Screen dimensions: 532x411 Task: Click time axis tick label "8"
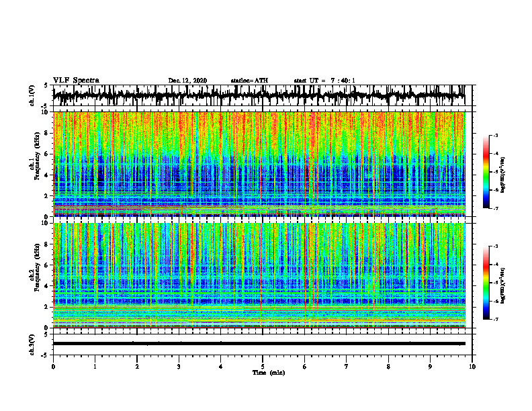click(388, 367)
